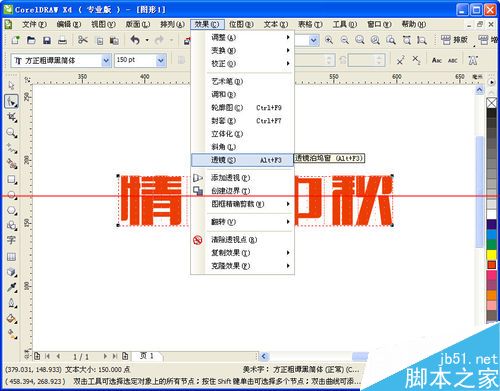Click the Open file folder icon
The width and height of the screenshot is (500, 391).
[x=31, y=40]
